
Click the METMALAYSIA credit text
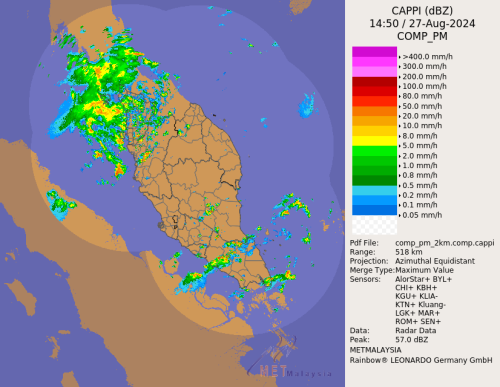[375, 350]
